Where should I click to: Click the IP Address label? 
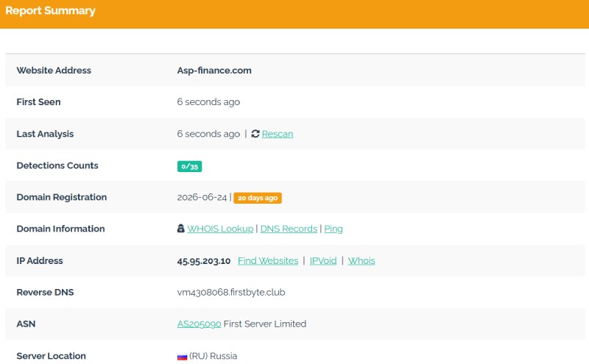[40, 260]
